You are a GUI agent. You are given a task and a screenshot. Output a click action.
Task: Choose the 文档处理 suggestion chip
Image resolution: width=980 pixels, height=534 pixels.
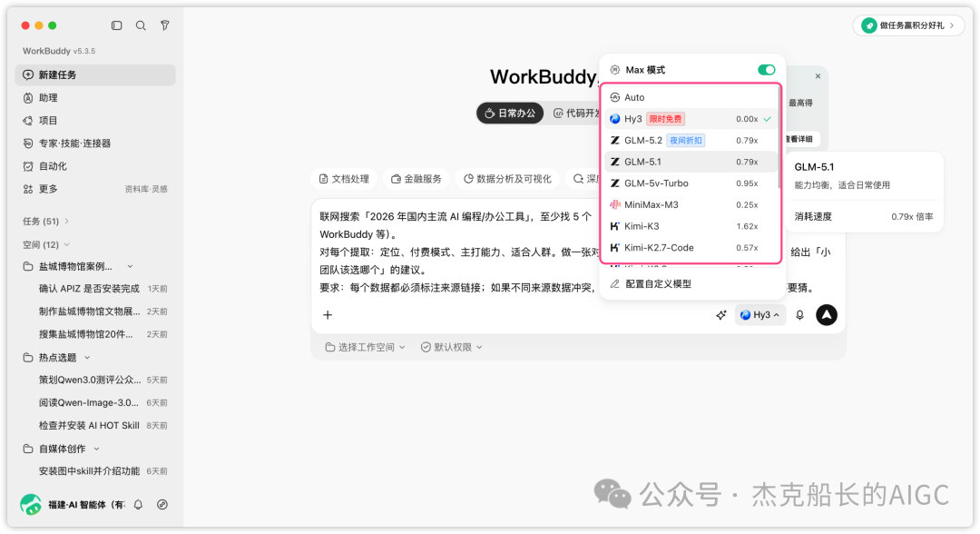344,179
